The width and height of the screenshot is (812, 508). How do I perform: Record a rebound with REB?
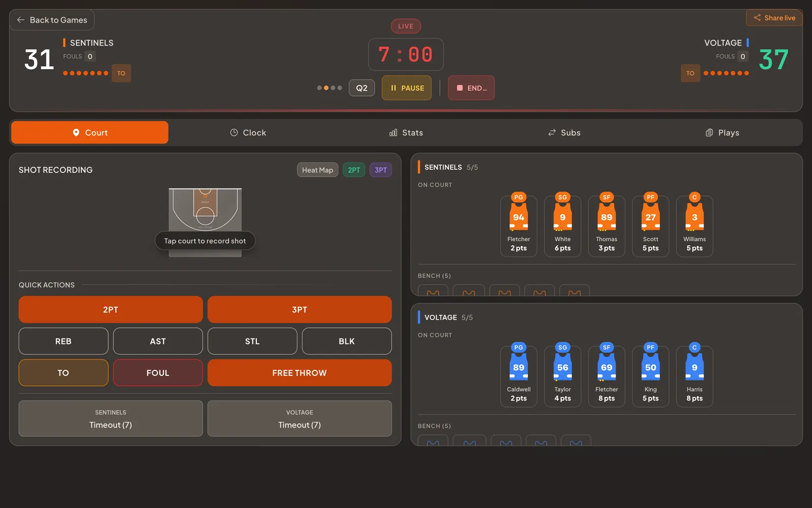63,341
